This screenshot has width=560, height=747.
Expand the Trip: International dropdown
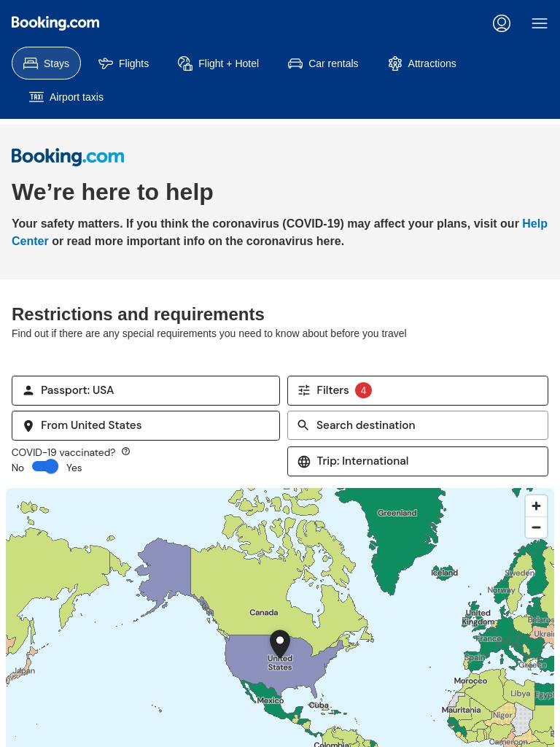(418, 461)
